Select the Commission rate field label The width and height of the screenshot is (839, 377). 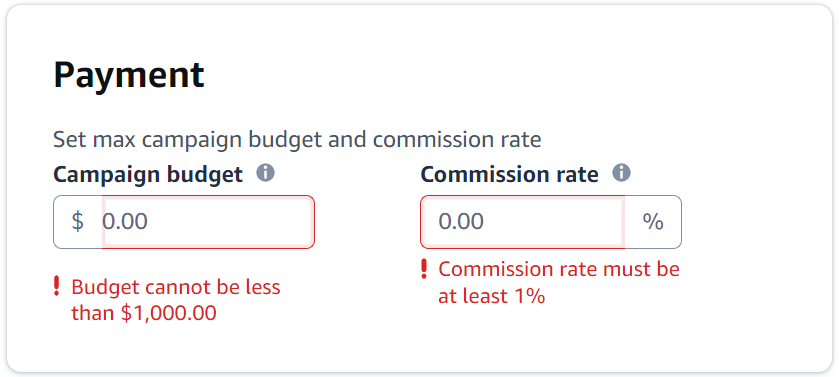509,174
